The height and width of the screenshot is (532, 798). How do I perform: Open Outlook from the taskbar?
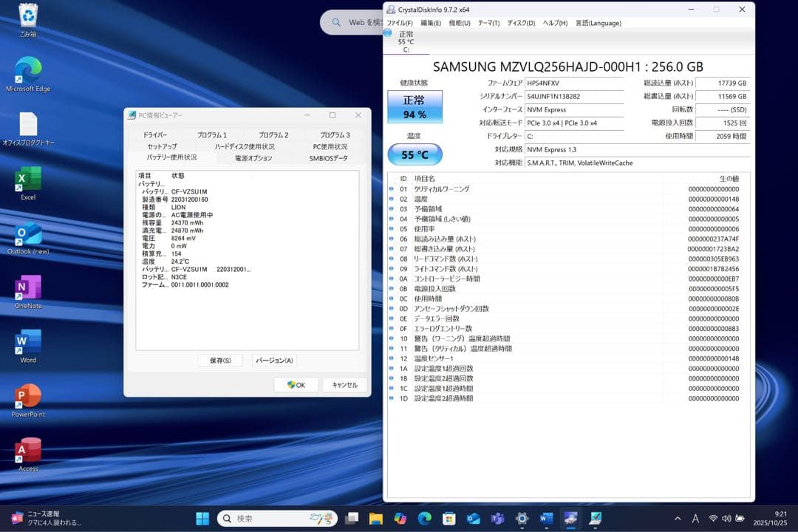click(472, 518)
